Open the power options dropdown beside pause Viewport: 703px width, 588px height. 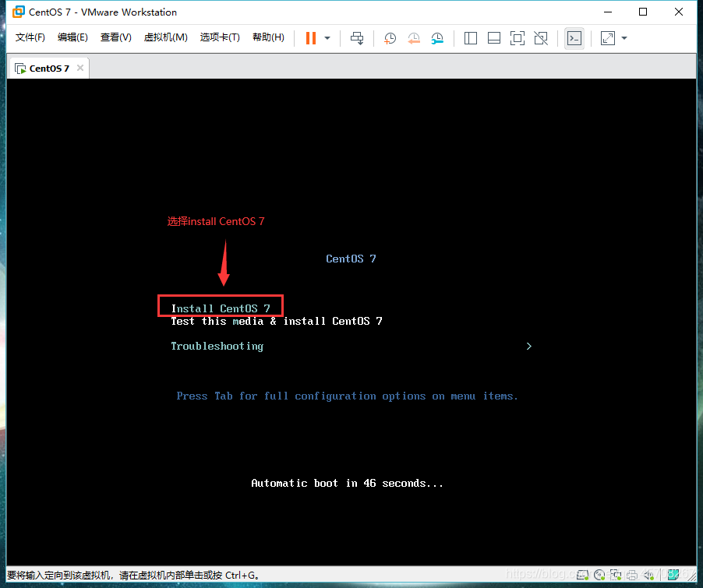pos(327,38)
